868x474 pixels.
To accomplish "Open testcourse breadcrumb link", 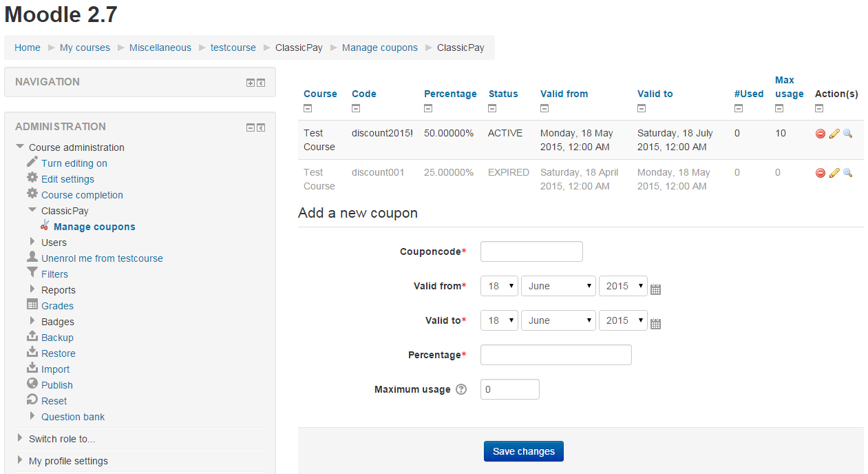I will point(233,48).
